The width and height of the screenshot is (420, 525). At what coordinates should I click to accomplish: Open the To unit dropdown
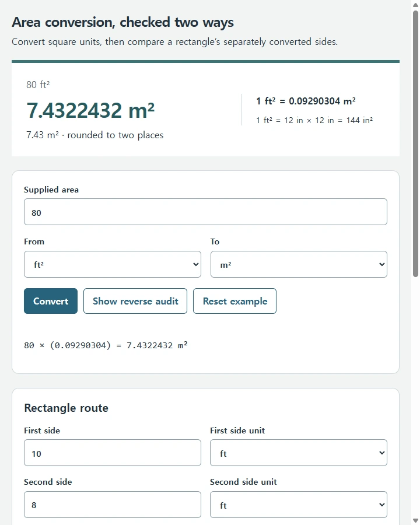click(299, 264)
